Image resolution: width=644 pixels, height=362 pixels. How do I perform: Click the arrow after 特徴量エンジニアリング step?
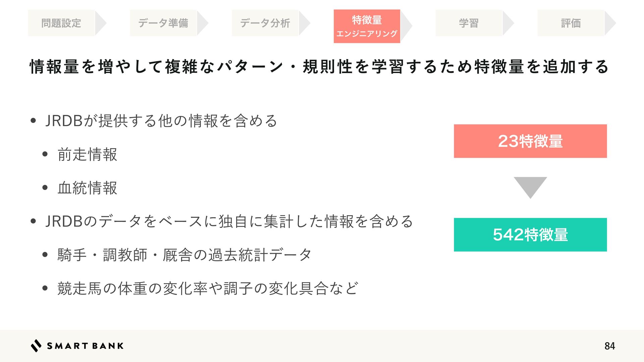pos(406,26)
